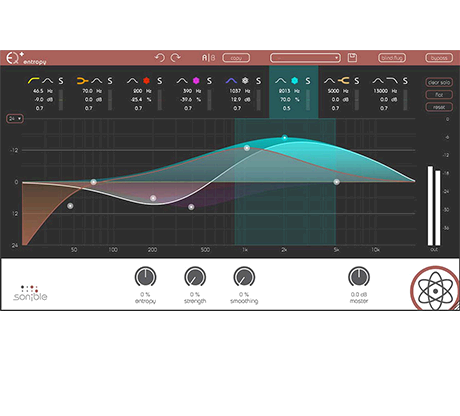Click the redo arrow icon
Screen dimensions: 460x416
(176, 58)
